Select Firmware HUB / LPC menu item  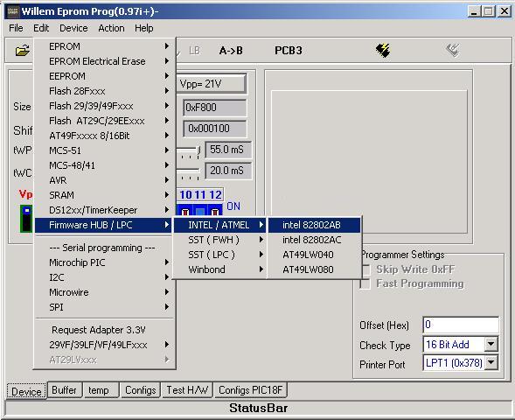pyautogui.click(x=103, y=225)
